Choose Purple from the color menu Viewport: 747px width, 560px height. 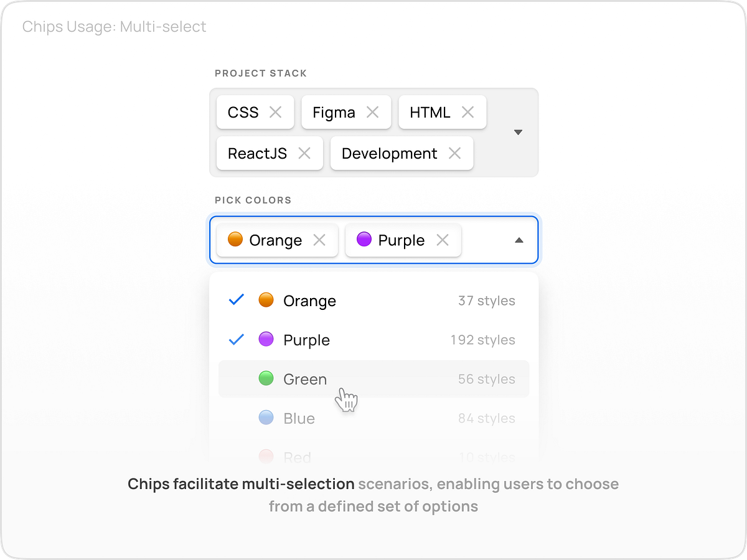pos(307,340)
